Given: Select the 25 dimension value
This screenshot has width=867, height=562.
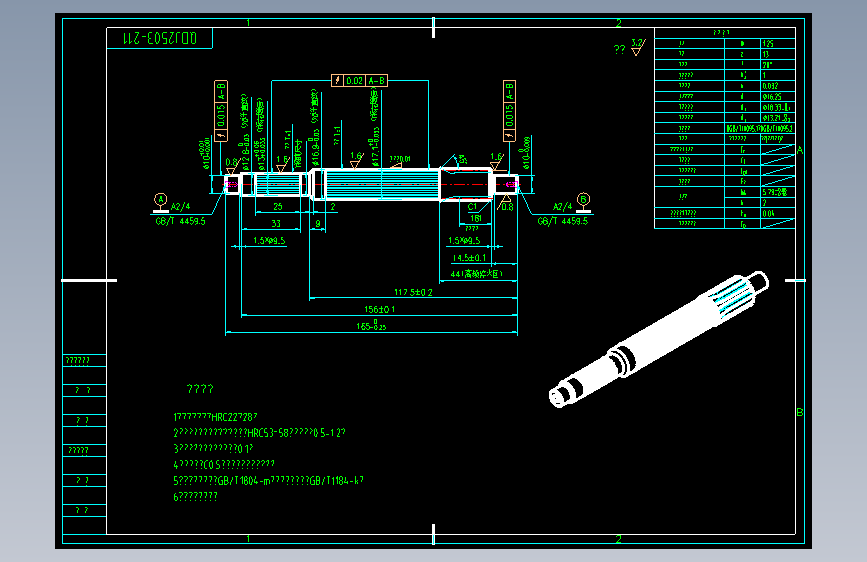Looking at the screenshot, I should pos(278,206).
